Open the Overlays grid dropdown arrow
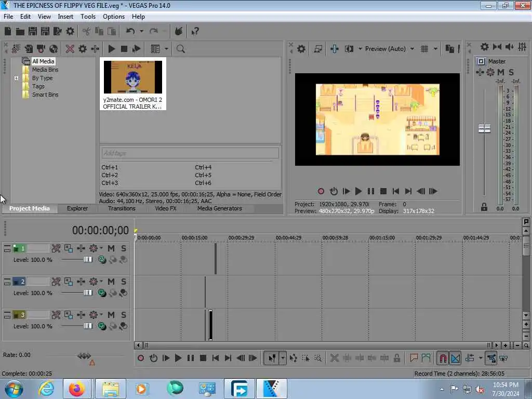Image resolution: width=532 pixels, height=399 pixels. (435, 49)
